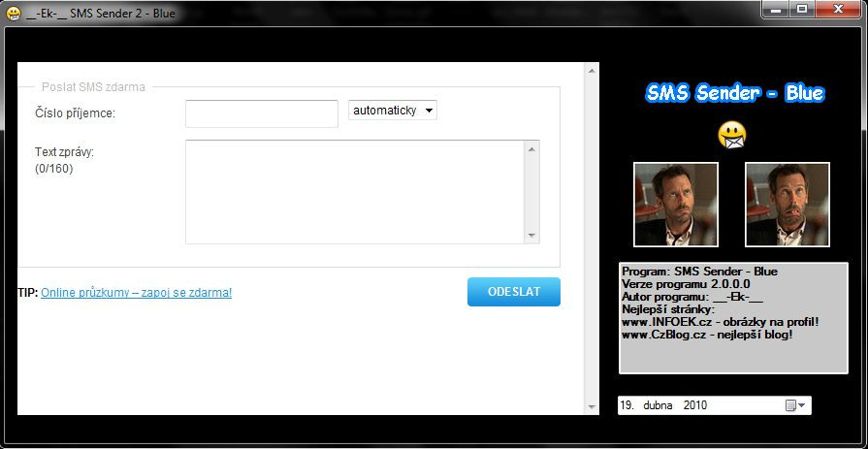
Task: Open calendar picker icon in date field
Action: [x=790, y=405]
